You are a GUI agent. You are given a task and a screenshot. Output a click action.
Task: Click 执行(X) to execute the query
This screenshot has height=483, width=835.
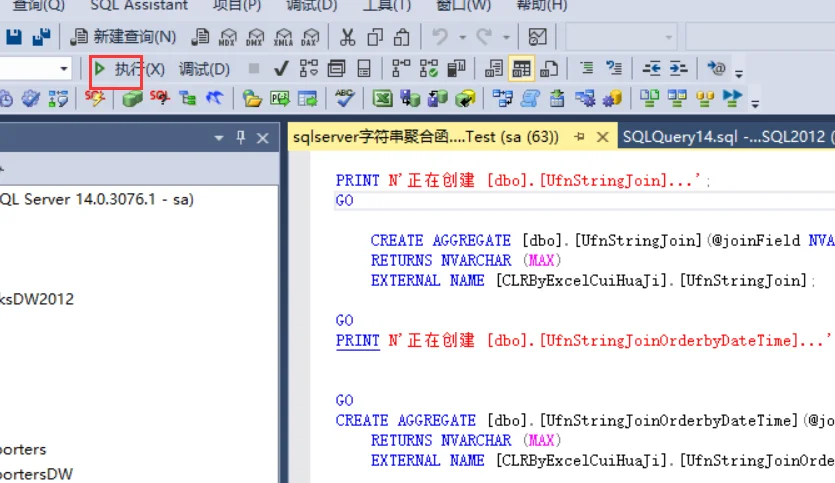point(128,69)
